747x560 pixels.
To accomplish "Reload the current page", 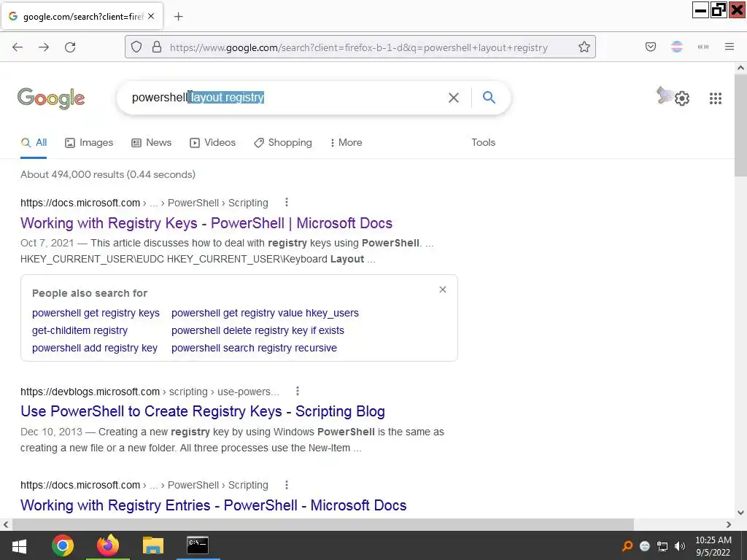I will pos(70,47).
